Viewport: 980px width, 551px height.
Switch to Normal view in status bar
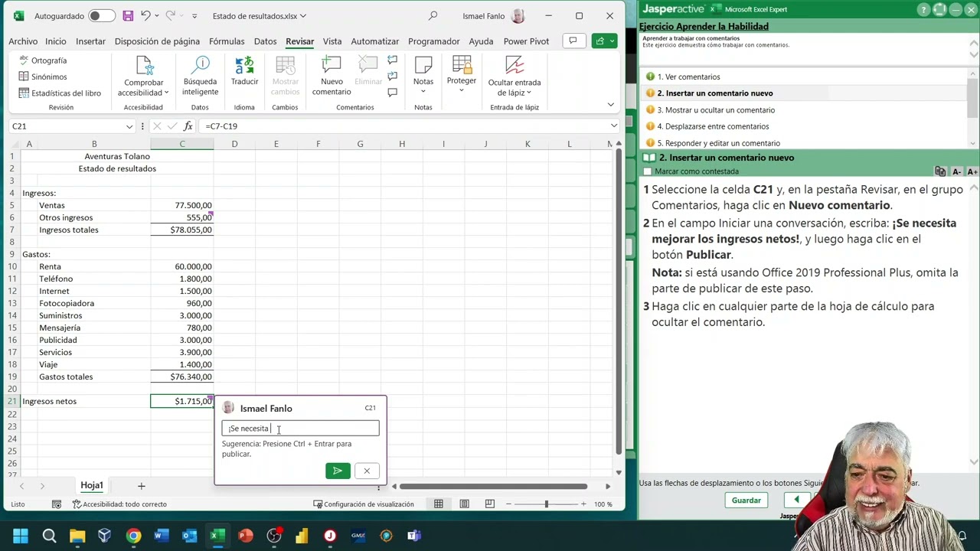(x=439, y=504)
